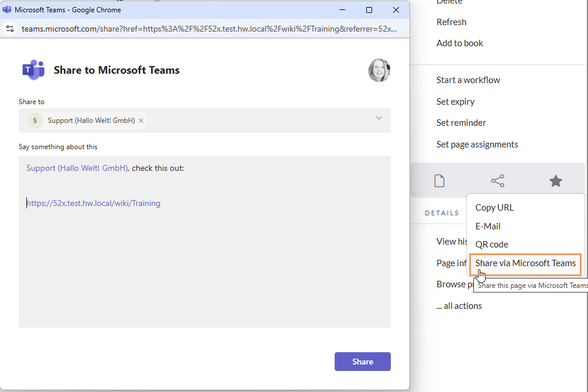Click the green S recipient avatar
588x392 pixels.
click(x=36, y=121)
